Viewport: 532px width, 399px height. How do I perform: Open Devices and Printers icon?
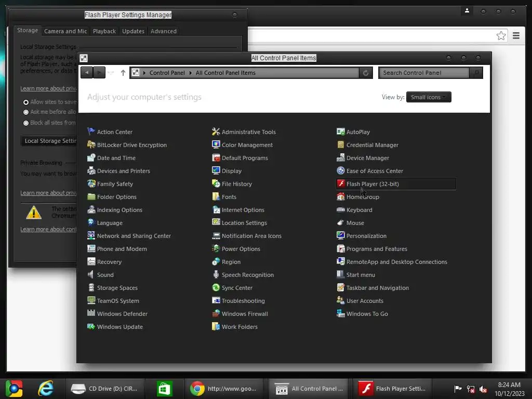[91, 170]
